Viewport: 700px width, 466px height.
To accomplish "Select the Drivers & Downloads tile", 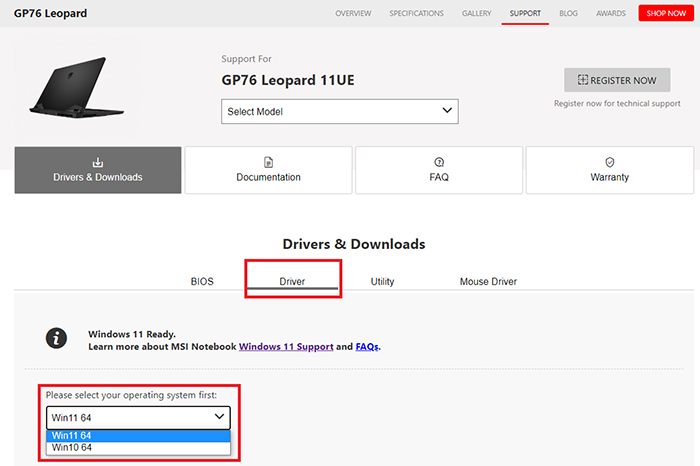I will pos(98,170).
